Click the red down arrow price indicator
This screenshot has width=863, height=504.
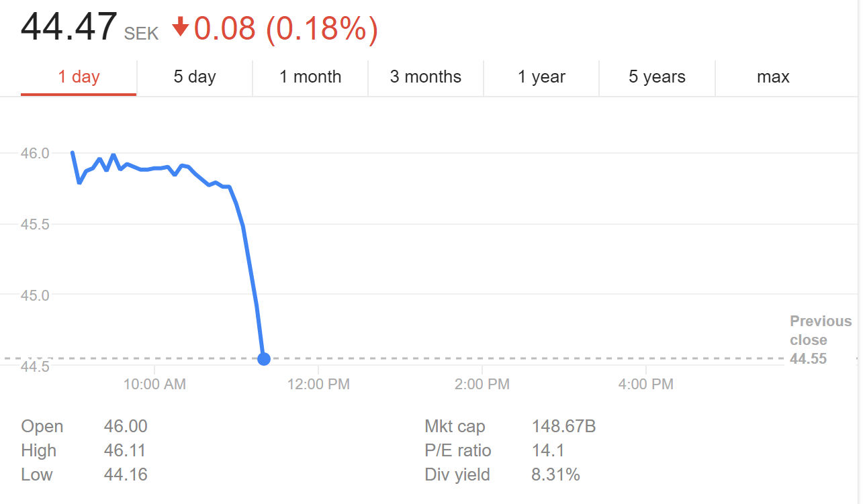180,28
